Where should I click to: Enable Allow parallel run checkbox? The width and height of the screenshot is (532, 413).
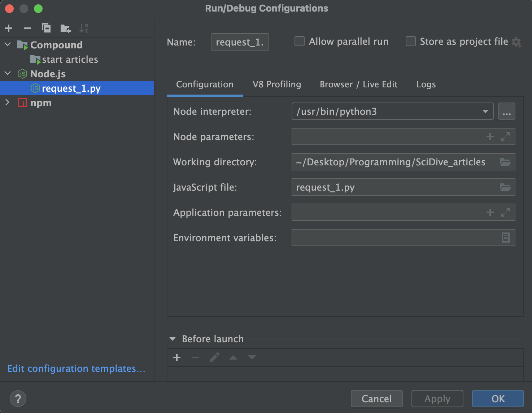[x=300, y=42]
